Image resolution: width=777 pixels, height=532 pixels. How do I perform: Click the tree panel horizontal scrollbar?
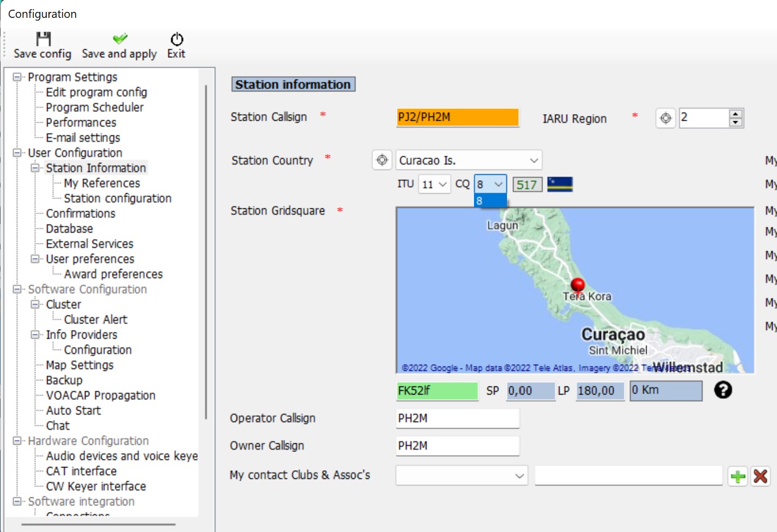(98, 524)
